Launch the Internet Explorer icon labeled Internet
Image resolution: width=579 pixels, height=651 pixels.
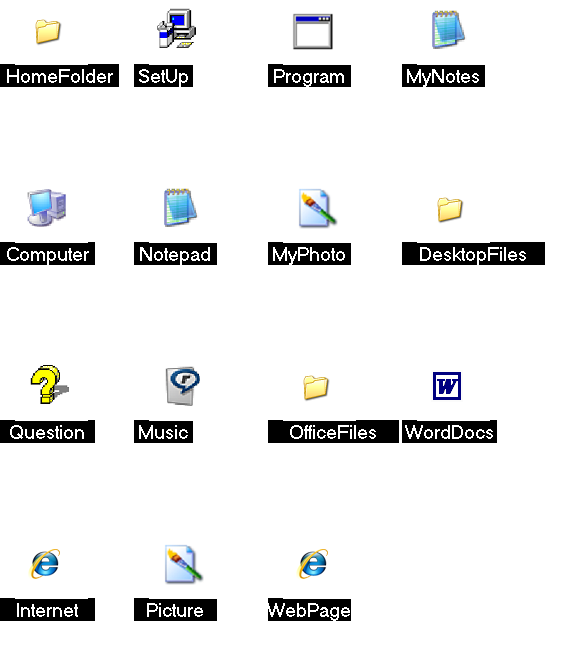tap(46, 563)
